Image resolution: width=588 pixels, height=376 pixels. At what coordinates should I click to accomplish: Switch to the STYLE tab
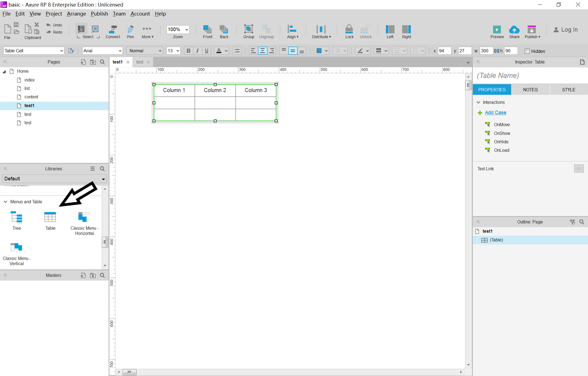[x=568, y=90]
